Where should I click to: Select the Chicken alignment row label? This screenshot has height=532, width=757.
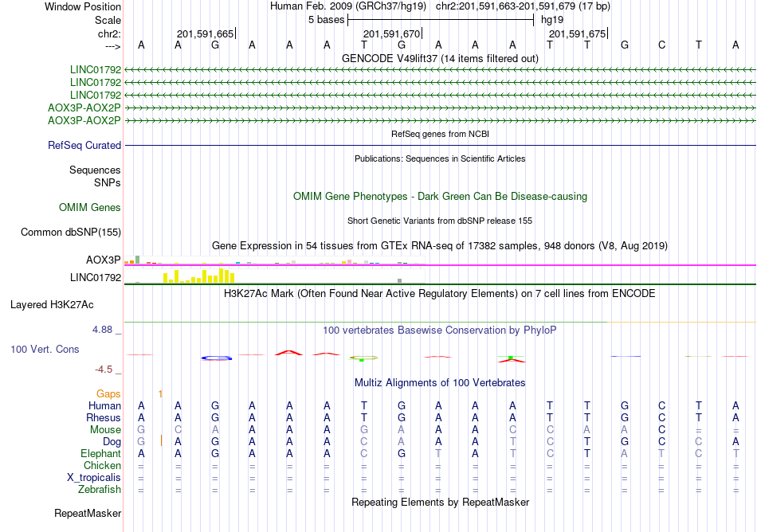(102, 465)
